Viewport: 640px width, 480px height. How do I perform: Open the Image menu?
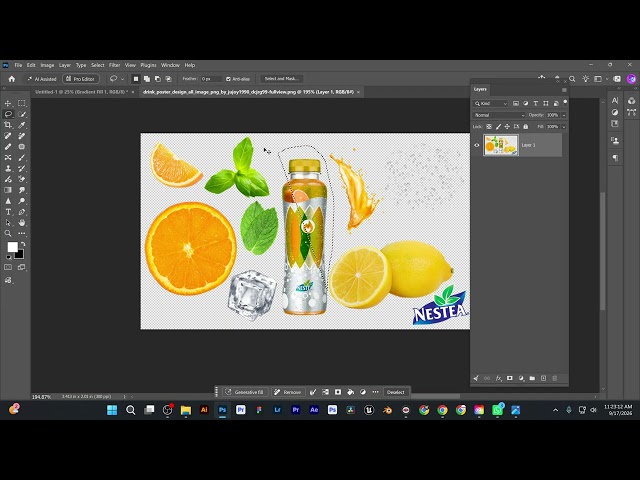(47, 65)
